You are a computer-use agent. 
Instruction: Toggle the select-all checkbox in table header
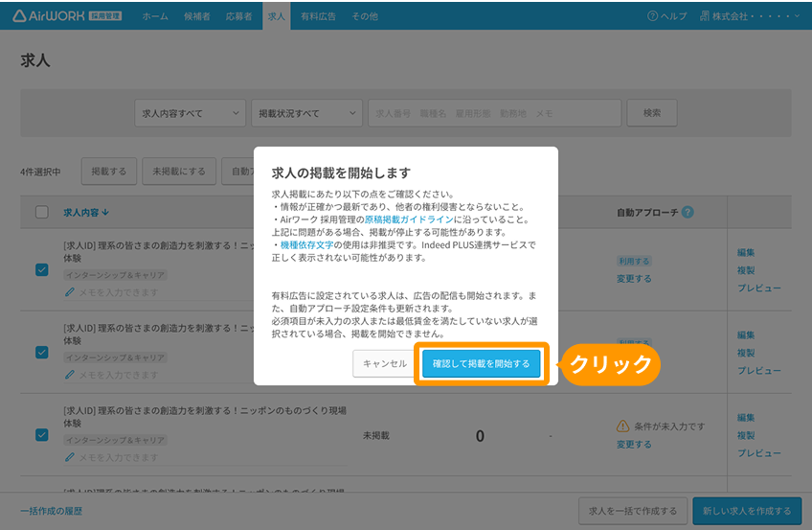tap(42, 212)
